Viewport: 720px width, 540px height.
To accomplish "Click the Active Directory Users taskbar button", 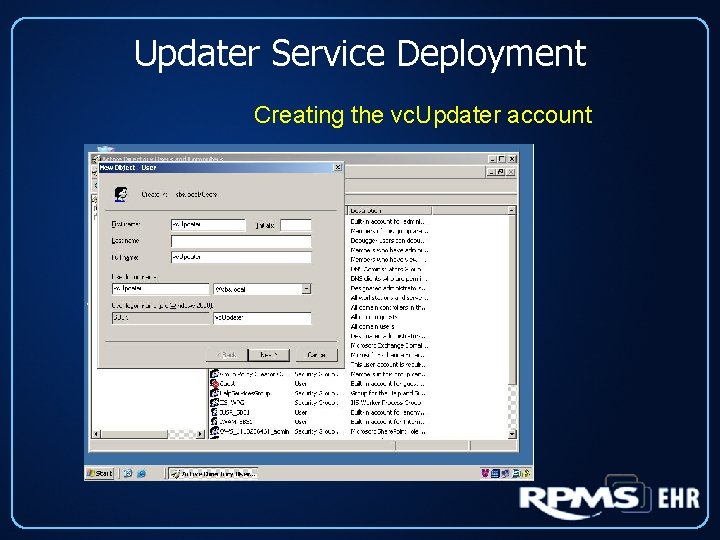I will (213, 473).
